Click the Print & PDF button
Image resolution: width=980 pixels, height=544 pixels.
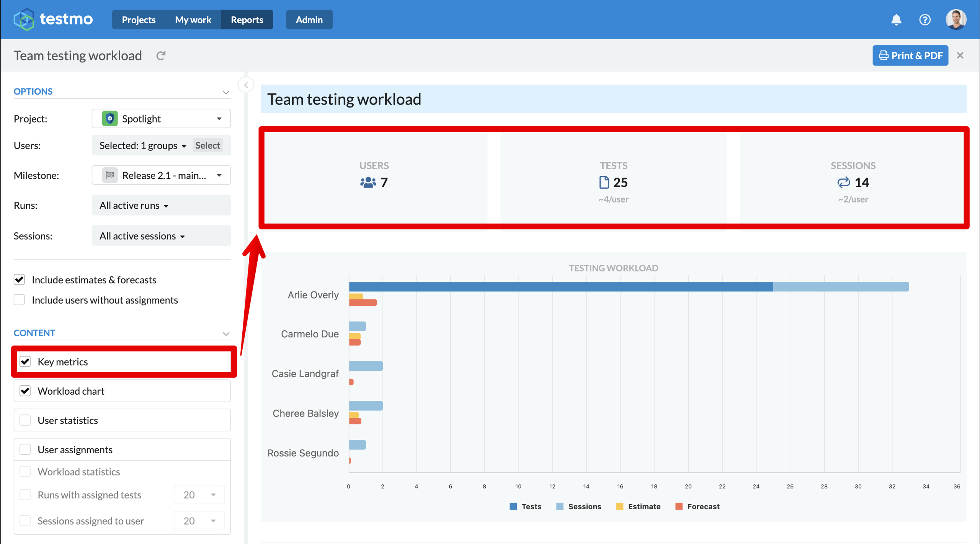coord(910,56)
